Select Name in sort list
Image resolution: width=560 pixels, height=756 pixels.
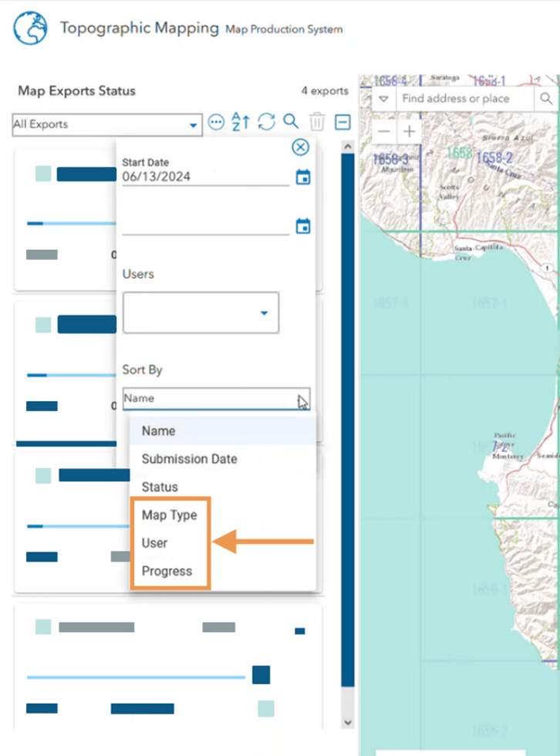[x=223, y=430]
